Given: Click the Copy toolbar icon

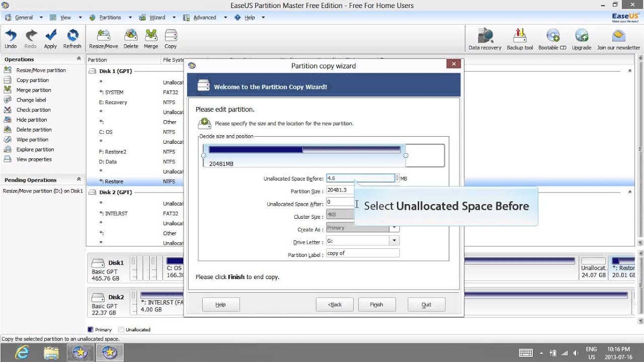Looking at the screenshot, I should pyautogui.click(x=171, y=39).
